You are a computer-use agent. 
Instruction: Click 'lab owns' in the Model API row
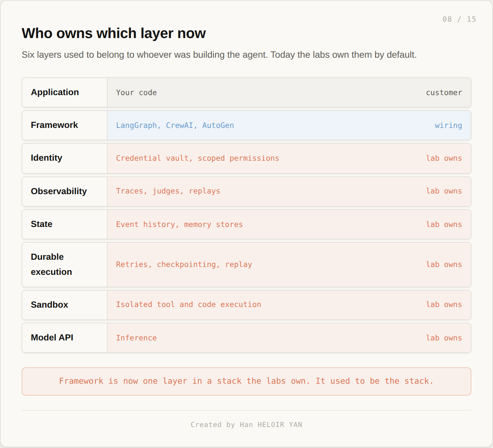point(444,338)
